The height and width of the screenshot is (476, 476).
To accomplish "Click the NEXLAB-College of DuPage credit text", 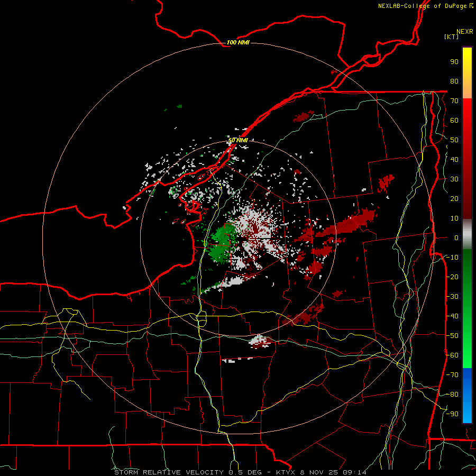I will (425, 6).
